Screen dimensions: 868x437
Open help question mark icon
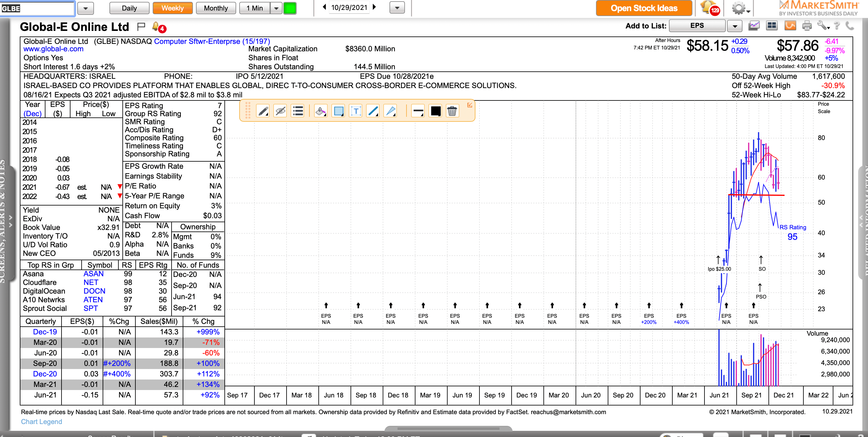[x=837, y=26]
